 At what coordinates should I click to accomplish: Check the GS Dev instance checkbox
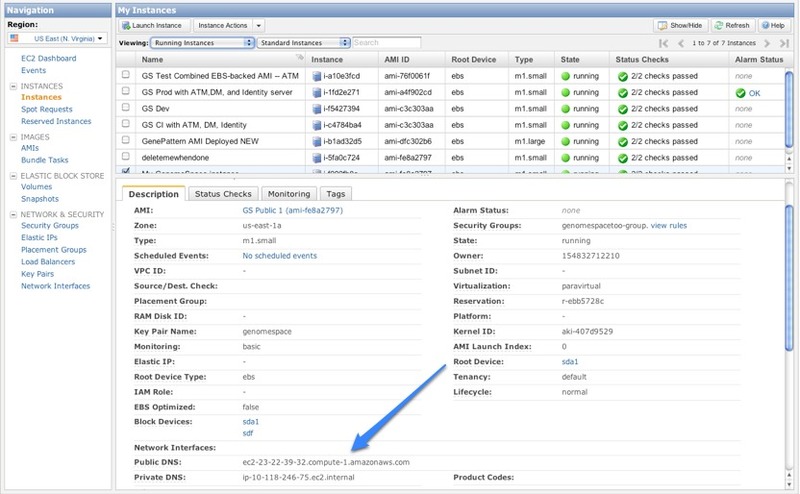click(x=125, y=107)
